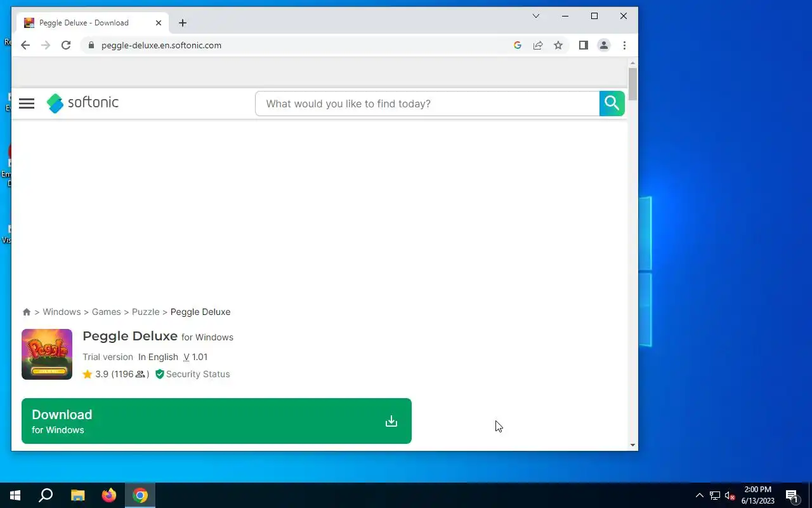Click the green Download for Windows button
The width and height of the screenshot is (812, 508).
[216, 421]
